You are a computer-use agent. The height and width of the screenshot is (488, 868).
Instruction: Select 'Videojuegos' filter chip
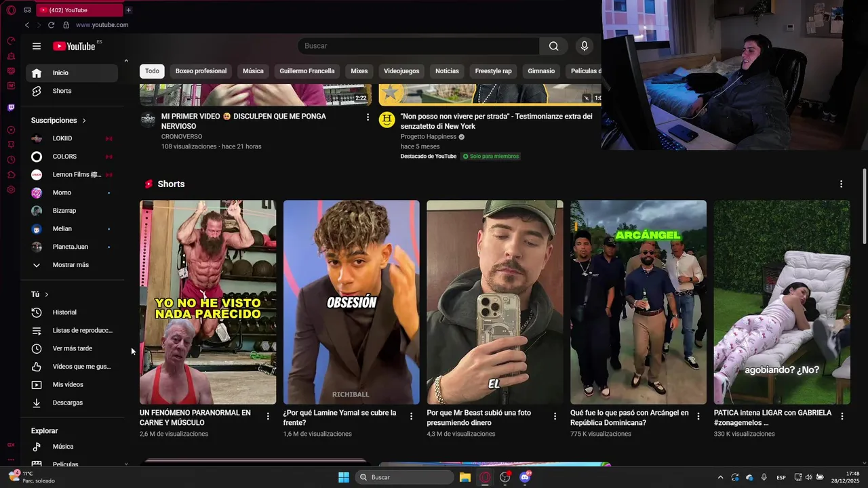tap(401, 71)
